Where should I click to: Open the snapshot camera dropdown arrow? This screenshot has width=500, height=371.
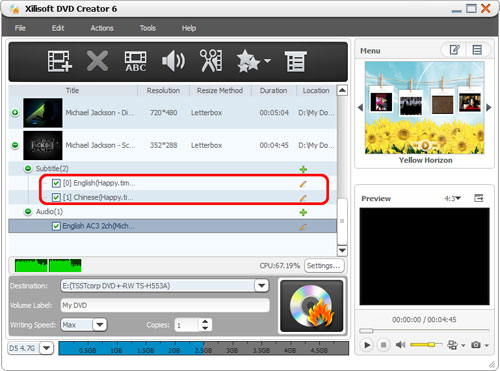point(487,345)
